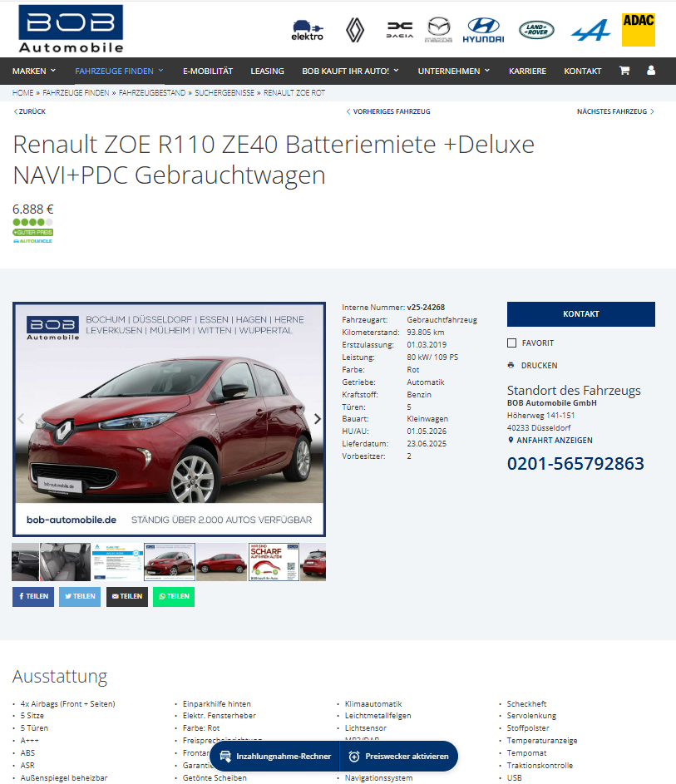This screenshot has width=676, height=784.
Task: Select the seats interior thumbnail
Action: (65, 562)
